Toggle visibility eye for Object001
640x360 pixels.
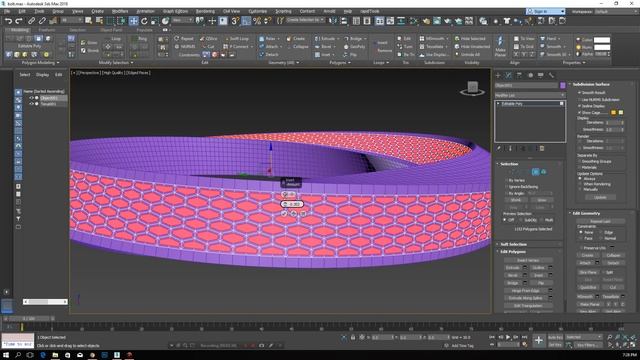pyautogui.click(x=31, y=98)
